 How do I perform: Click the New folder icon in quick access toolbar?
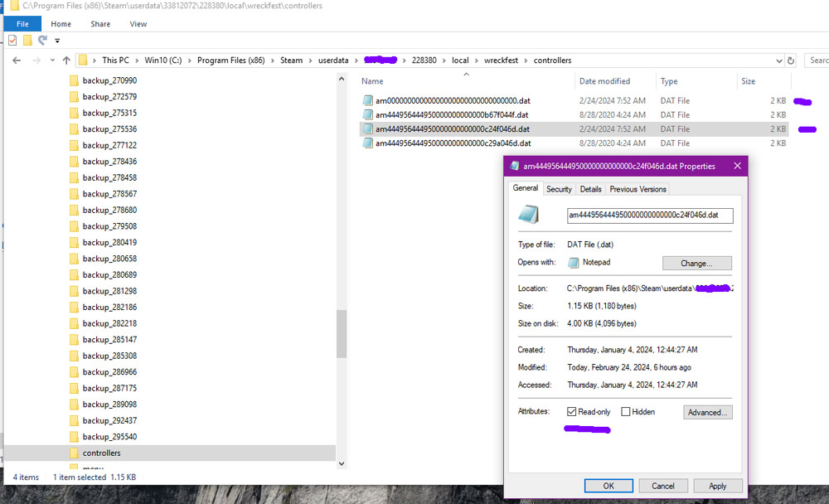pyautogui.click(x=27, y=40)
